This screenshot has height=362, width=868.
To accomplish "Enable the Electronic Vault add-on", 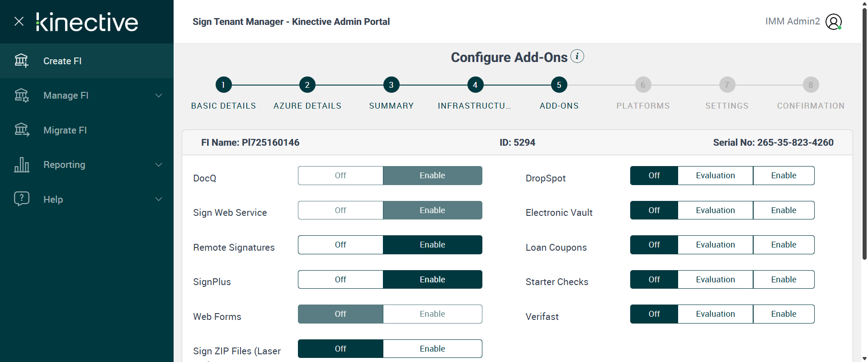I will click(x=783, y=210).
